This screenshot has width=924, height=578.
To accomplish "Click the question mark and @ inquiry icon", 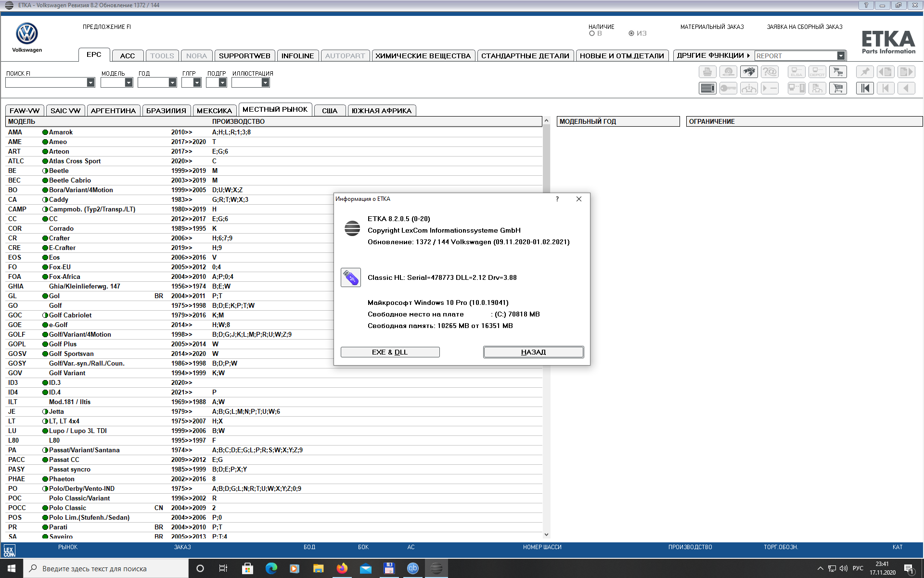I will click(x=770, y=72).
